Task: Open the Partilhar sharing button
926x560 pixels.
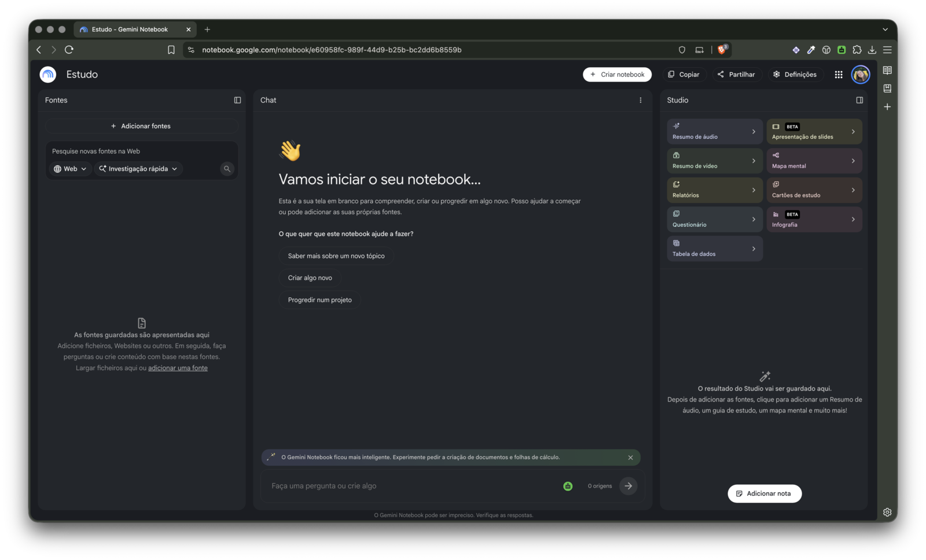Action: coord(736,75)
